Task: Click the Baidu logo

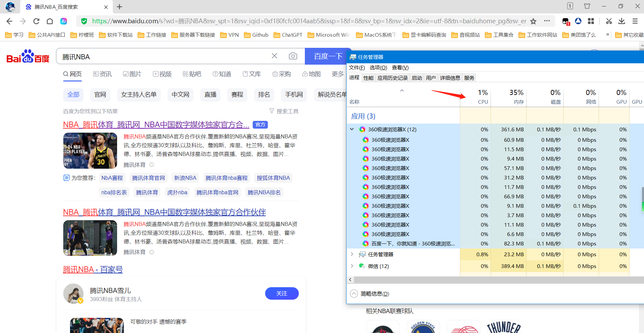Action: coord(28,57)
